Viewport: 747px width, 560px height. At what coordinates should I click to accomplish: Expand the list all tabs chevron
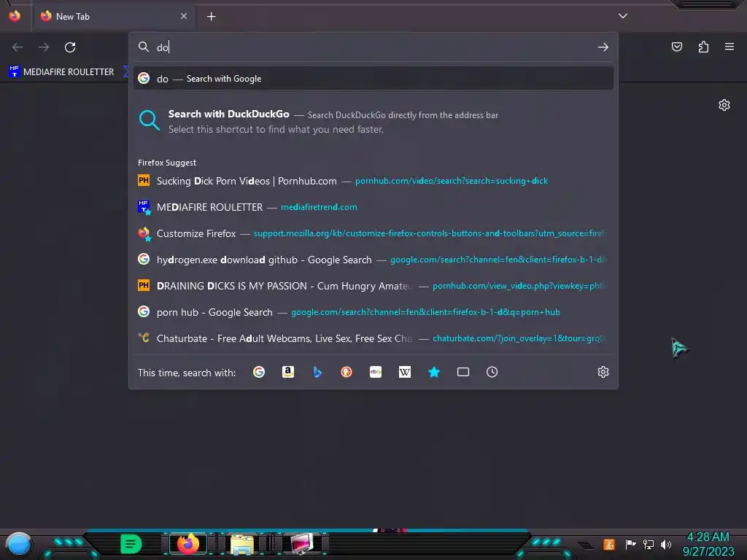(623, 16)
